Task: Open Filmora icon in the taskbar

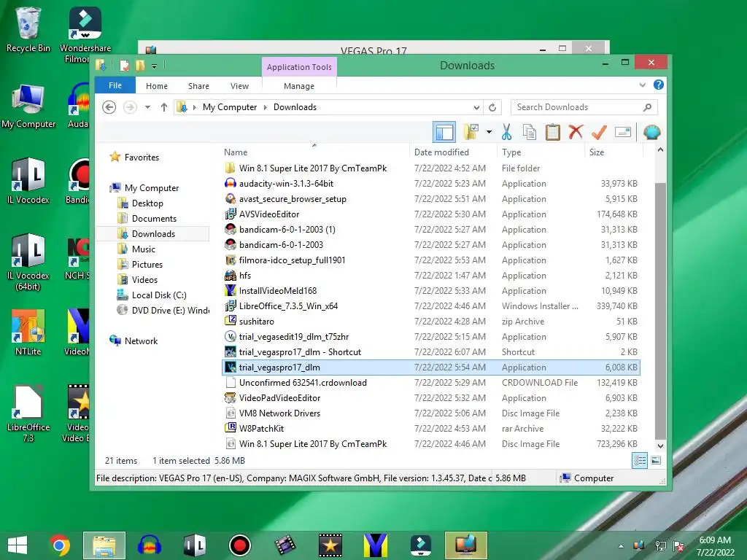Action: point(421,545)
